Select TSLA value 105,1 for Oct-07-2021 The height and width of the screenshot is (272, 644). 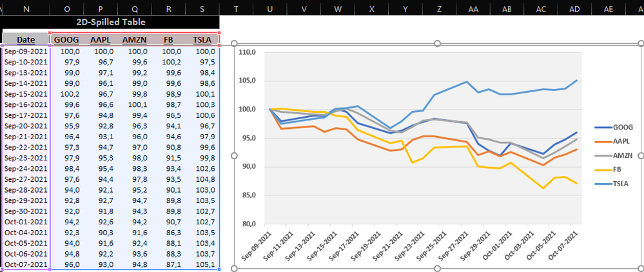point(202,265)
